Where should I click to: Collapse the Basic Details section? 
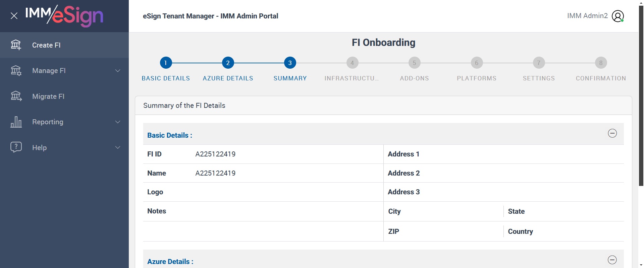coord(612,133)
